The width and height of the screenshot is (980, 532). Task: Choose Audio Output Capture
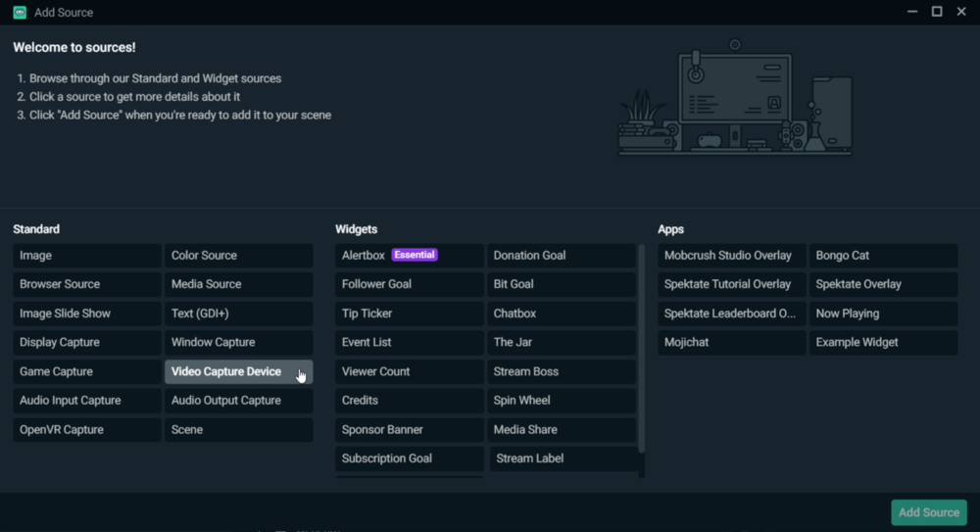(x=239, y=400)
